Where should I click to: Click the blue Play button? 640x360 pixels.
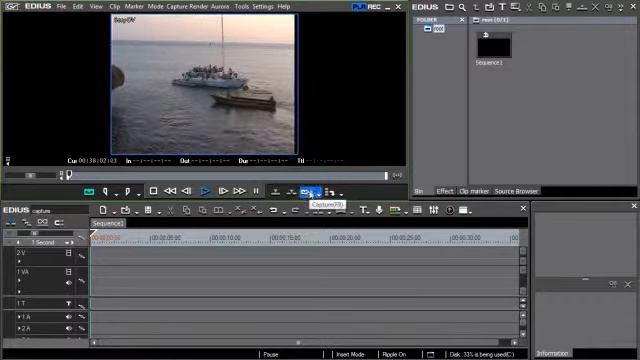pos(205,191)
